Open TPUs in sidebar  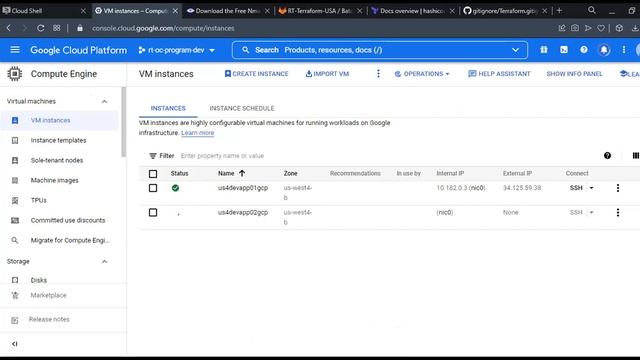coord(38,200)
